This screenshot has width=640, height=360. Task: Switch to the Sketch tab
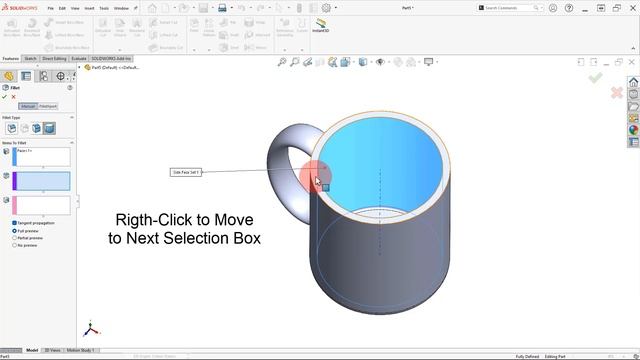30,59
